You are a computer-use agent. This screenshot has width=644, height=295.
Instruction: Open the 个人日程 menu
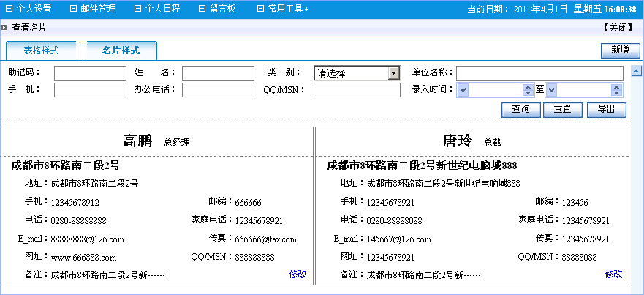coord(162,9)
